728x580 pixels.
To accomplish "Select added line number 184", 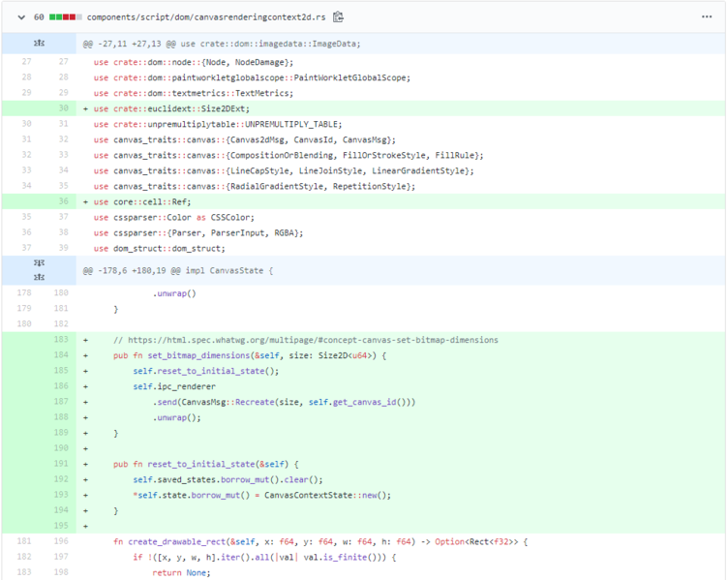I will tap(61, 355).
